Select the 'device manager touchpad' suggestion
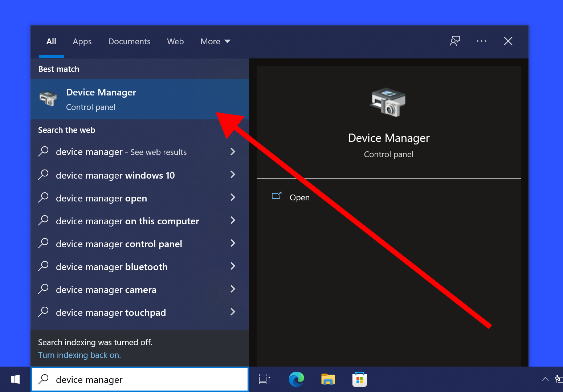This screenshot has height=392, width=563. [111, 313]
